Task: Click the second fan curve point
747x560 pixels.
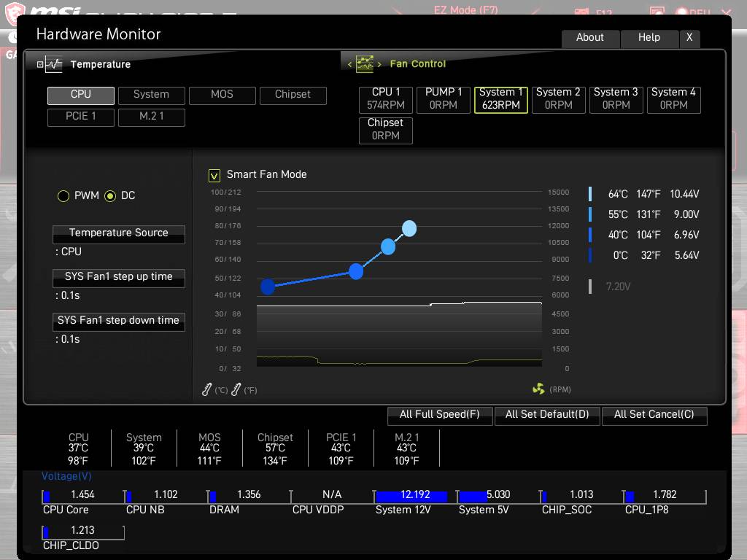Action: tap(356, 271)
